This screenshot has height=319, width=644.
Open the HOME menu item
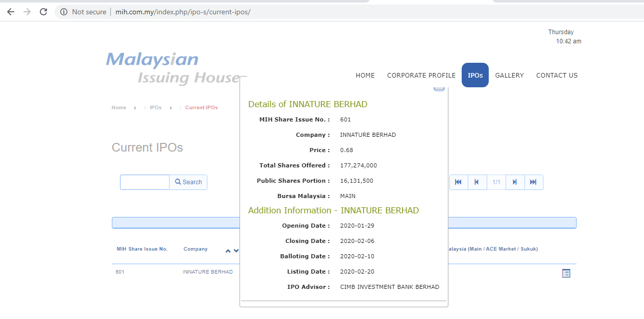pyautogui.click(x=365, y=75)
